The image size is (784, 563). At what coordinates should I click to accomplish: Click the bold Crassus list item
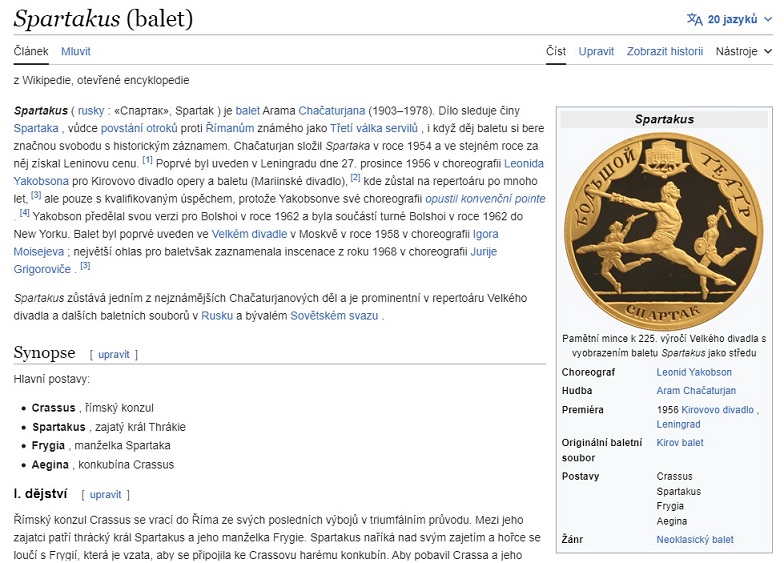(54, 408)
